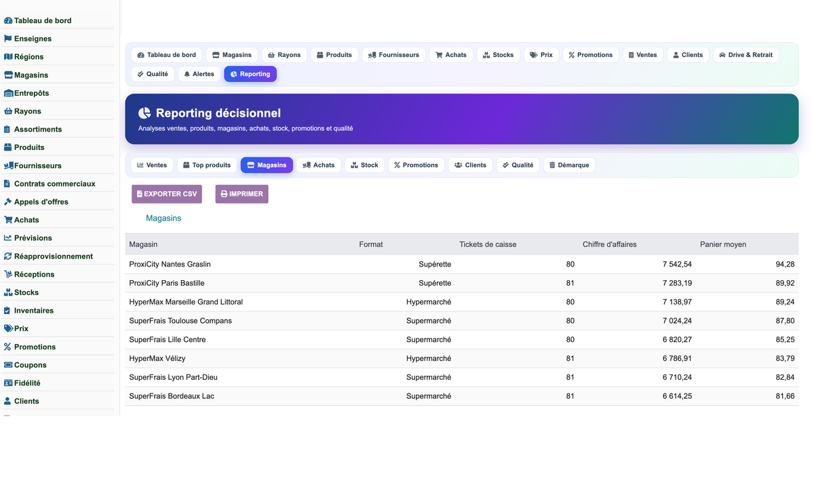
Task: Click the clipboard icon in Démarque sub-tab
Action: 552,165
